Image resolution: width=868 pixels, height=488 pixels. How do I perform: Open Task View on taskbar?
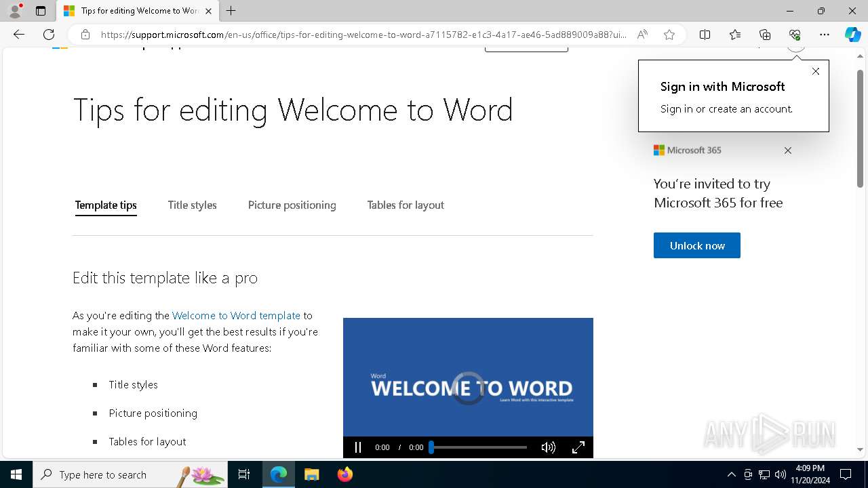coord(244,474)
